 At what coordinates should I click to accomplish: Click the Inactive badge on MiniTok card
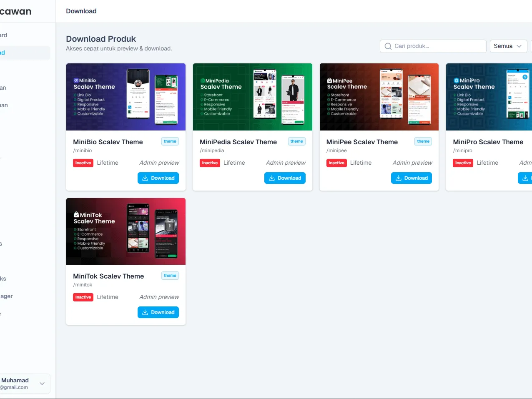83,297
